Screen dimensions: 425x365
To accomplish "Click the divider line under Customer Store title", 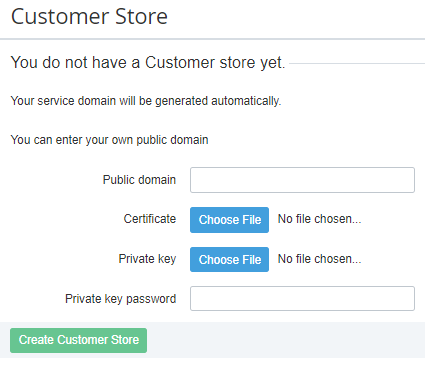I will pyautogui.click(x=212, y=39).
